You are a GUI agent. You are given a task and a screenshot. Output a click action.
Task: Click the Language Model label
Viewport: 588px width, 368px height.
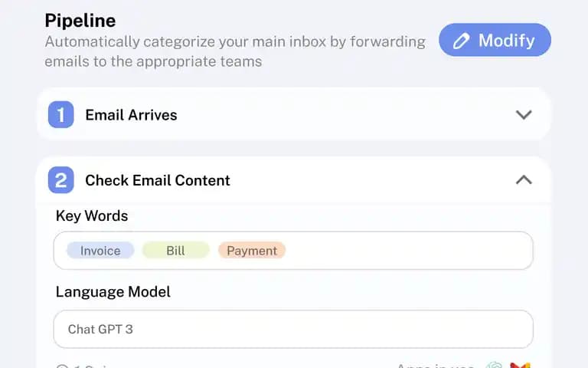[x=113, y=292]
